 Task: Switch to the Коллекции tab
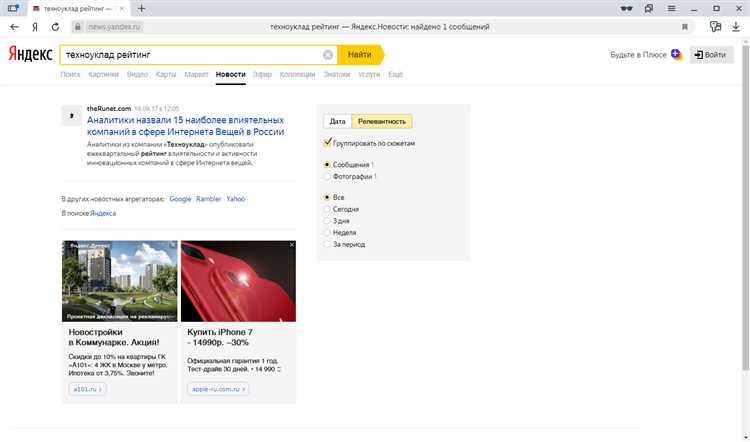point(298,74)
